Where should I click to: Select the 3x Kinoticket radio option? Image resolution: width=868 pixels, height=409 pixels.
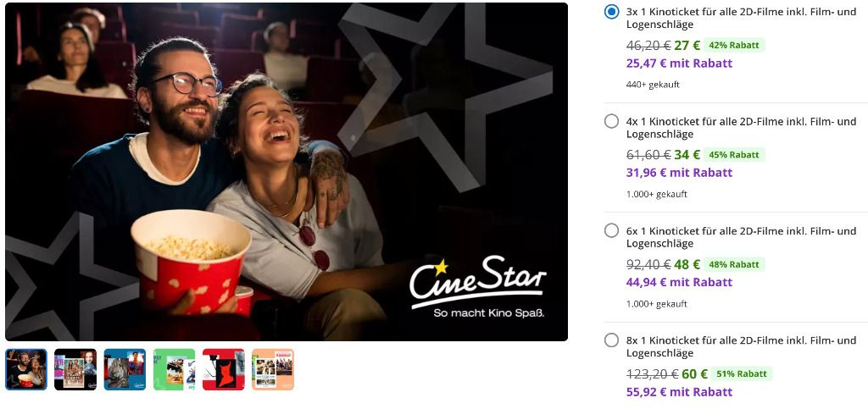[x=612, y=12]
